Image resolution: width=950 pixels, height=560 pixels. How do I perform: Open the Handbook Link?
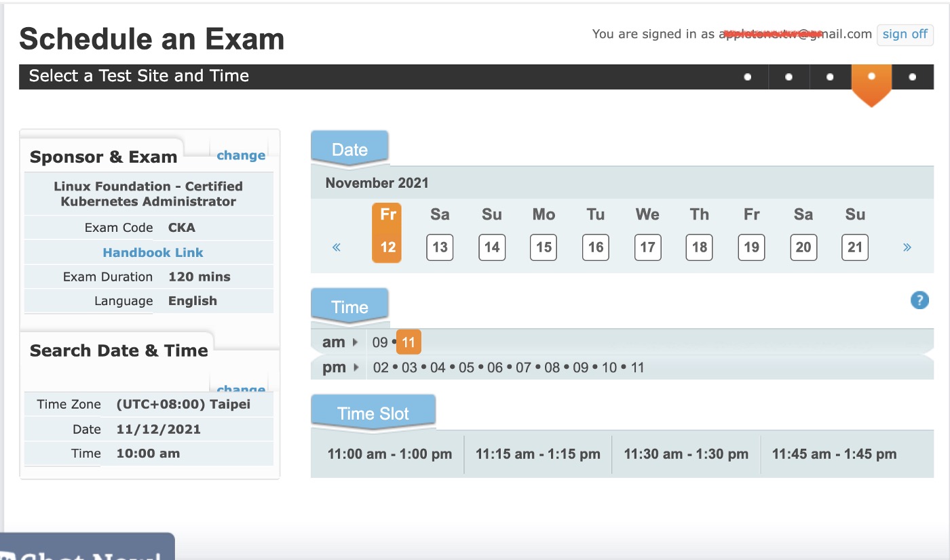153,252
